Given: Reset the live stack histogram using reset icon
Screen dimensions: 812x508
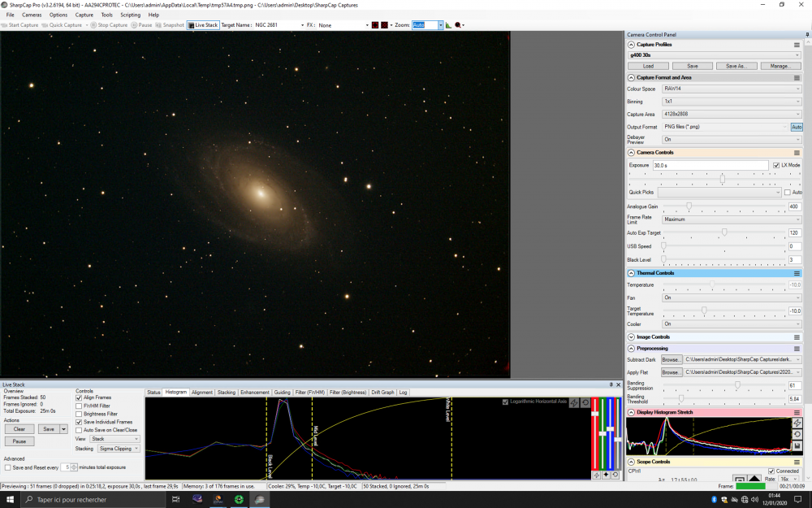Looking at the screenshot, I should [585, 402].
